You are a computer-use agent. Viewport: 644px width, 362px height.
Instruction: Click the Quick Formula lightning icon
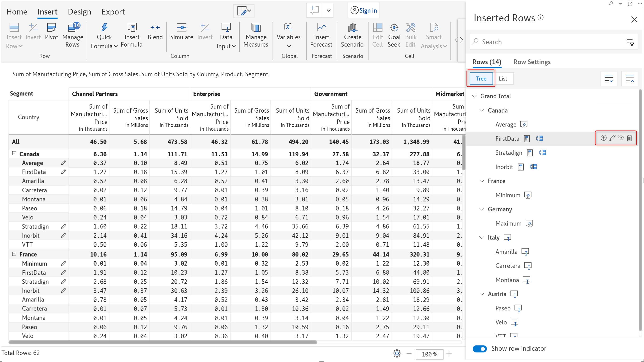104,27
